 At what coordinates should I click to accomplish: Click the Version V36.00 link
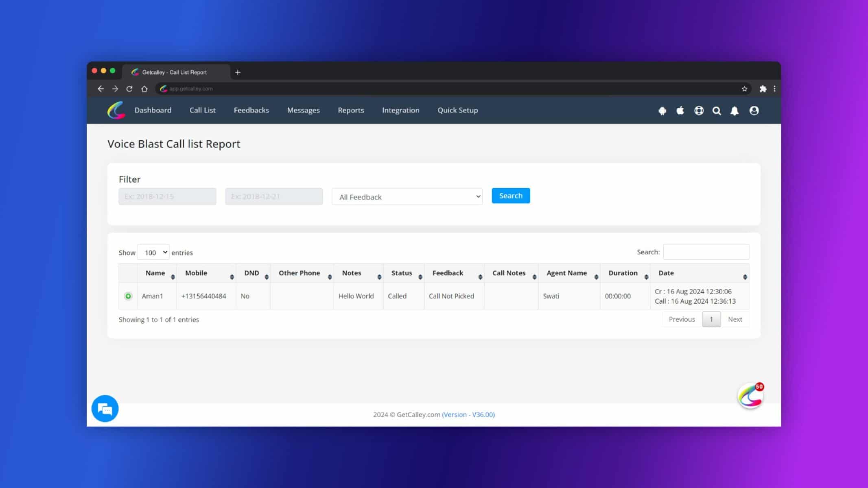click(468, 415)
